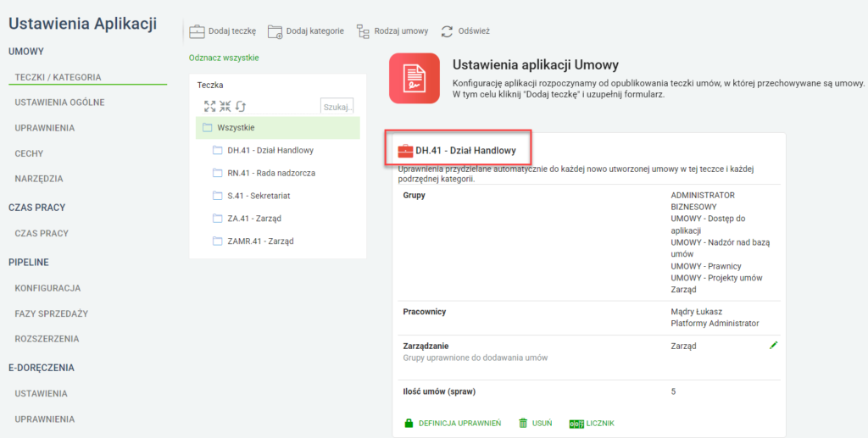Open ROZSZERZENIA settings
The width and height of the screenshot is (868, 438).
tap(47, 339)
